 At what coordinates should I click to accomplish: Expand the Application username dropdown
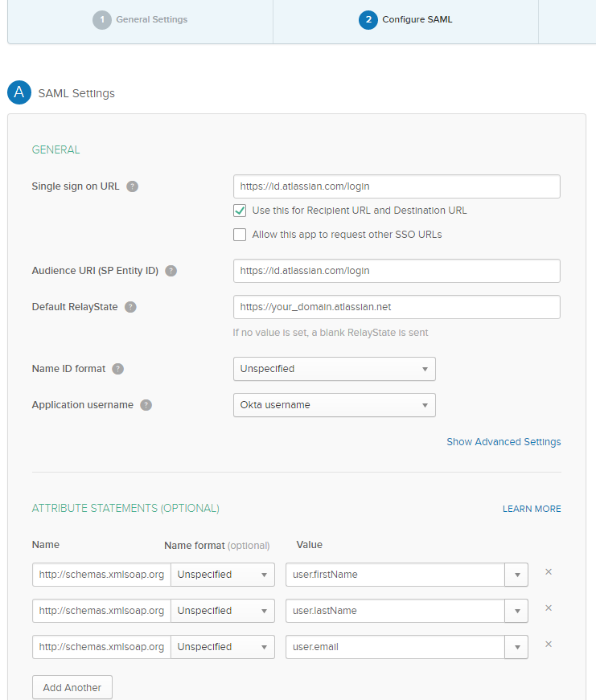point(334,405)
